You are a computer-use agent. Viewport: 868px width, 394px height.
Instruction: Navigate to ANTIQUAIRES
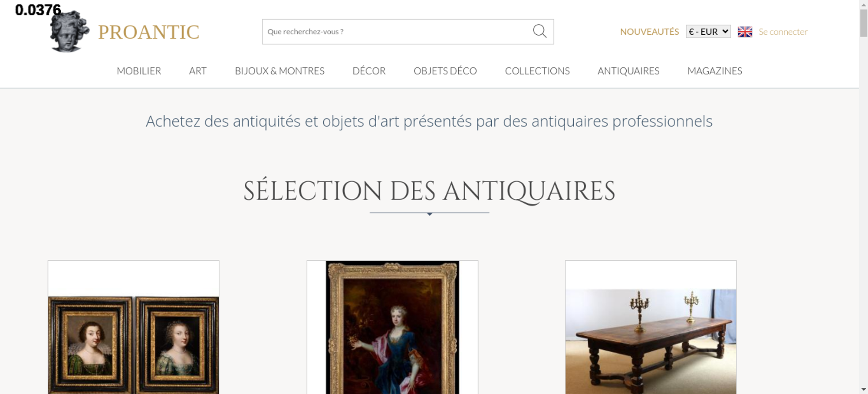628,71
